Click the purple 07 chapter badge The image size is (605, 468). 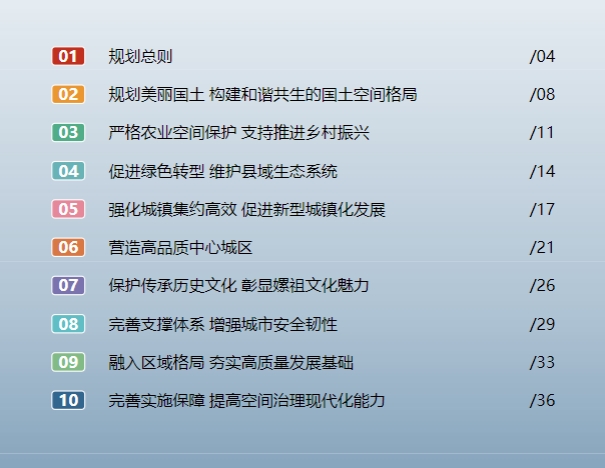tap(68, 286)
